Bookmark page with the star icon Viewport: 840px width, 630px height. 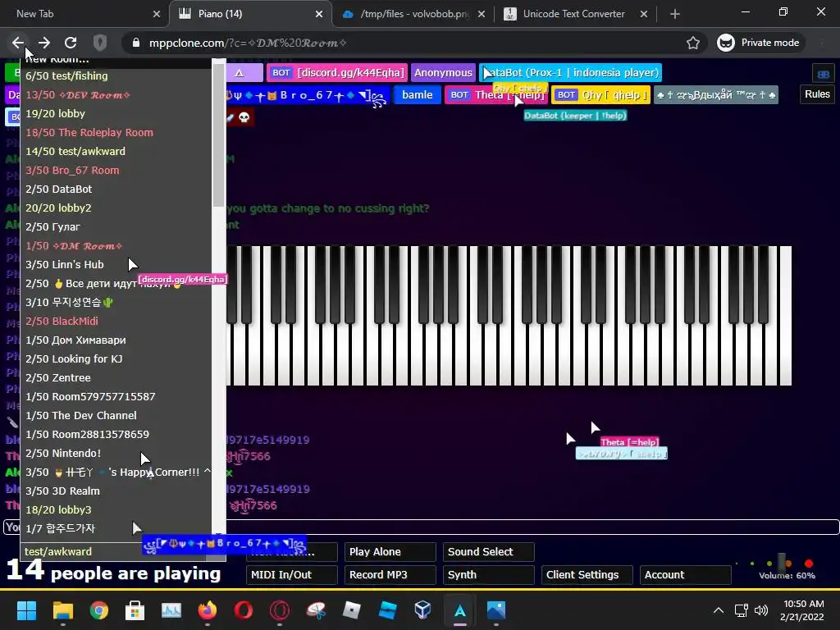coord(693,43)
